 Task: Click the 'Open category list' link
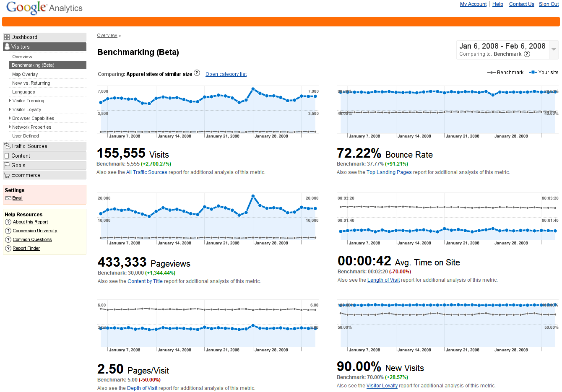click(x=226, y=74)
